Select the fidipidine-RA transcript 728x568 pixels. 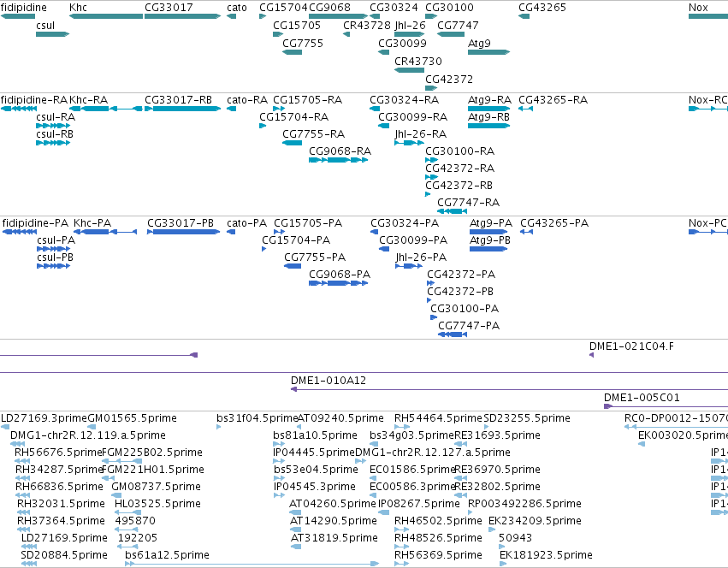click(x=19, y=109)
